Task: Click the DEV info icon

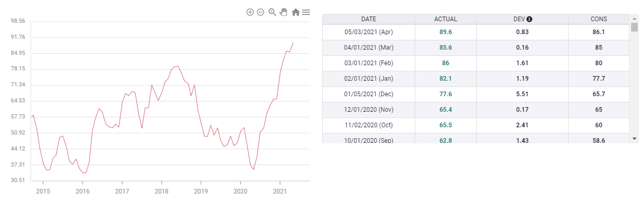Action: pos(529,19)
